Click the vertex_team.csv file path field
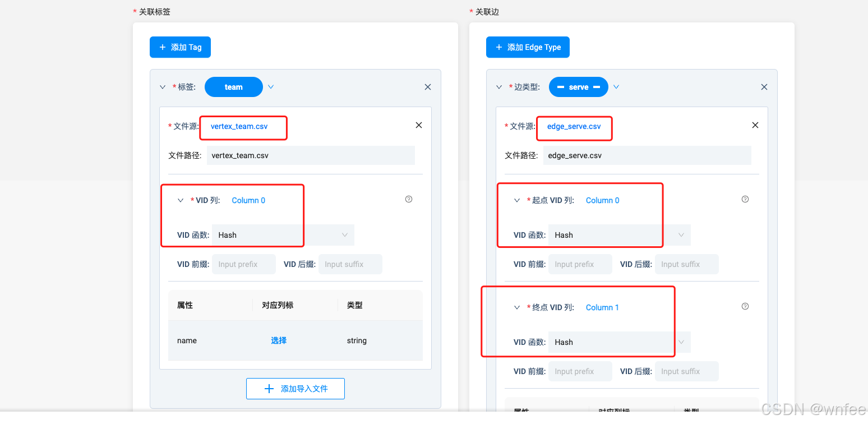868x424 pixels. click(311, 155)
